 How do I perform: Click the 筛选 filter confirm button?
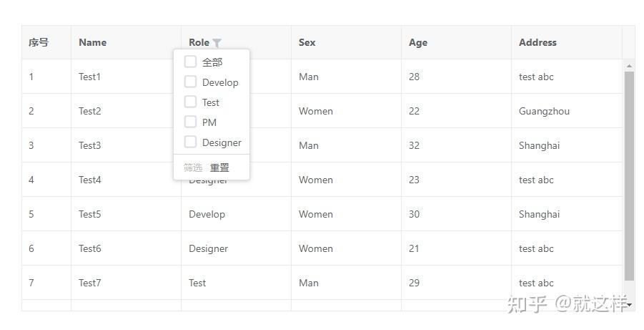coord(193,168)
